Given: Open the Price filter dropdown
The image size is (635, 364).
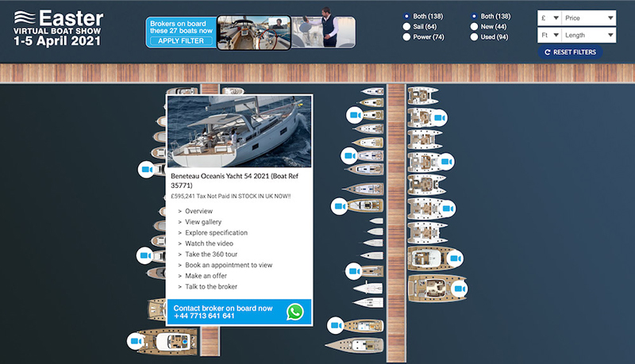Looking at the screenshot, I should click(589, 17).
